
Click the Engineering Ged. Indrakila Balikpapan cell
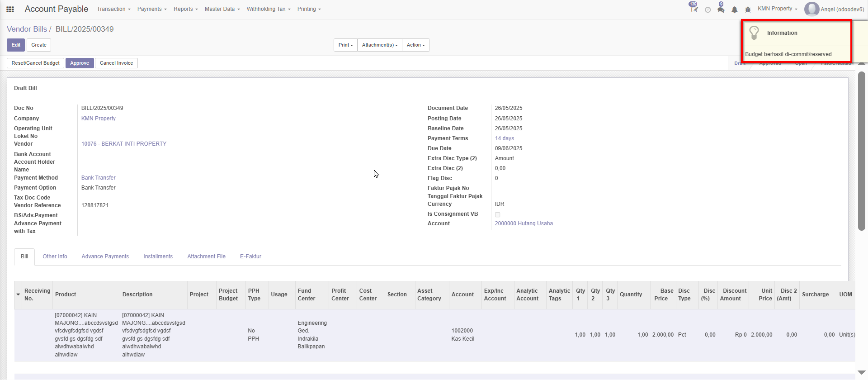point(312,335)
